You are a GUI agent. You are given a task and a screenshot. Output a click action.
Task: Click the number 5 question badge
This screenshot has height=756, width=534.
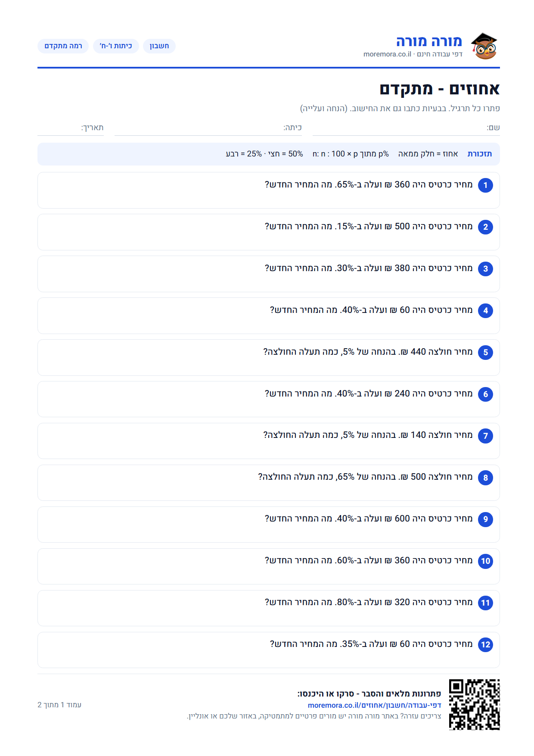click(x=485, y=353)
